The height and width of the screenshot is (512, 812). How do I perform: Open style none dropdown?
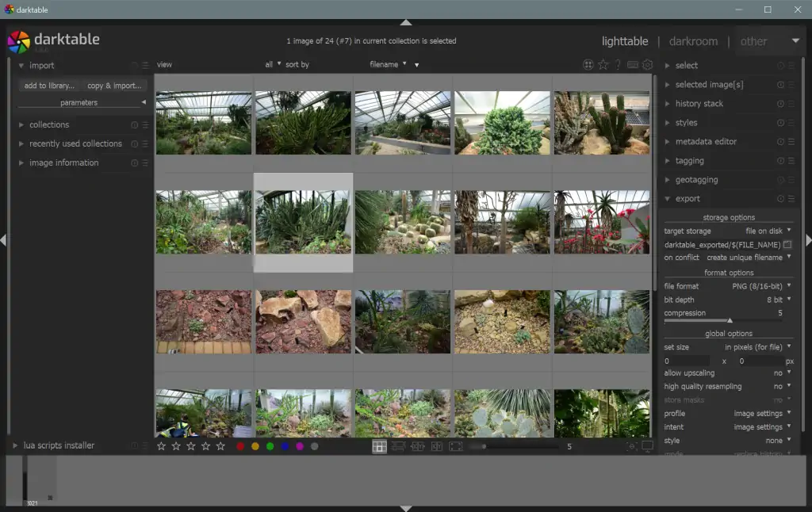pos(728,441)
